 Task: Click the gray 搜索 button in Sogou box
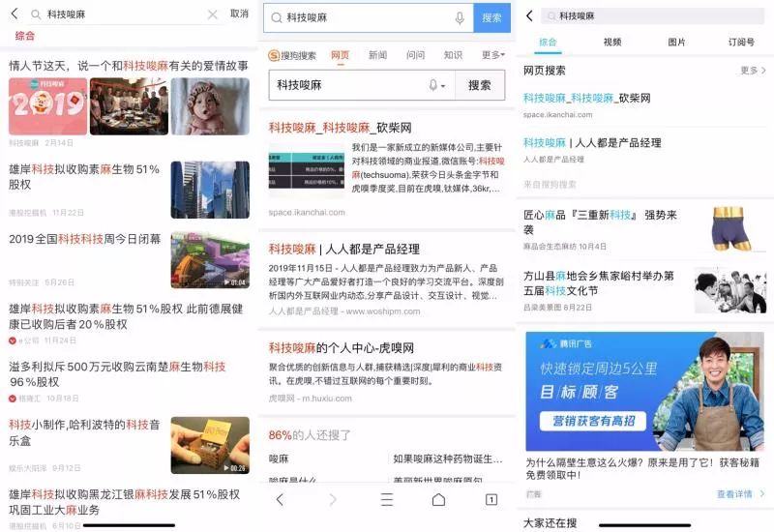(x=479, y=85)
